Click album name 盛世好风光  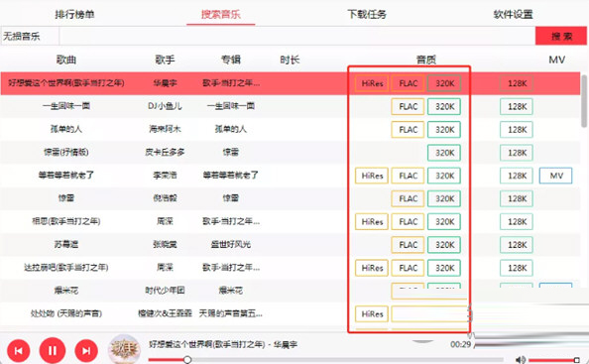coord(231,245)
